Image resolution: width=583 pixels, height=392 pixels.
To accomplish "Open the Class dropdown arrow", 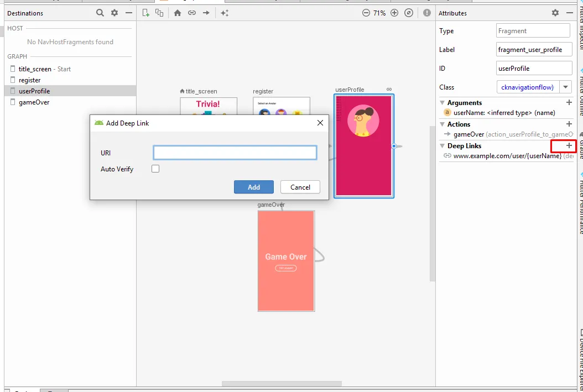I will 565,87.
